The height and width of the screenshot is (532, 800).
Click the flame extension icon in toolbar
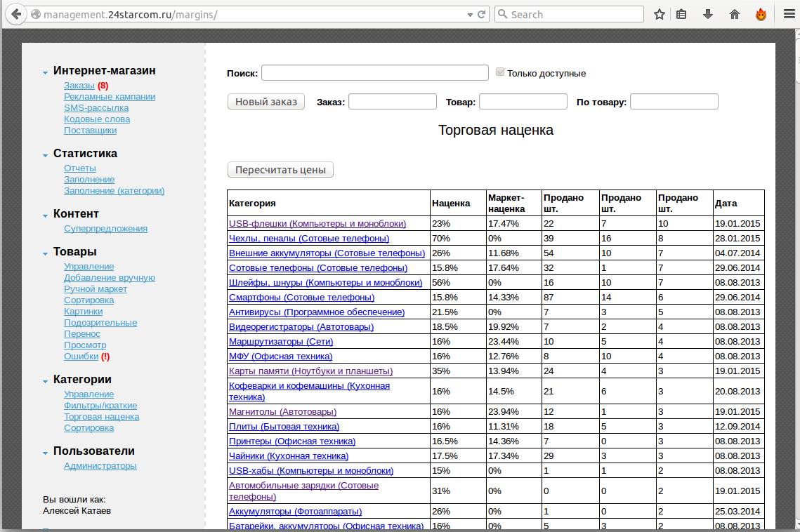tap(761, 14)
